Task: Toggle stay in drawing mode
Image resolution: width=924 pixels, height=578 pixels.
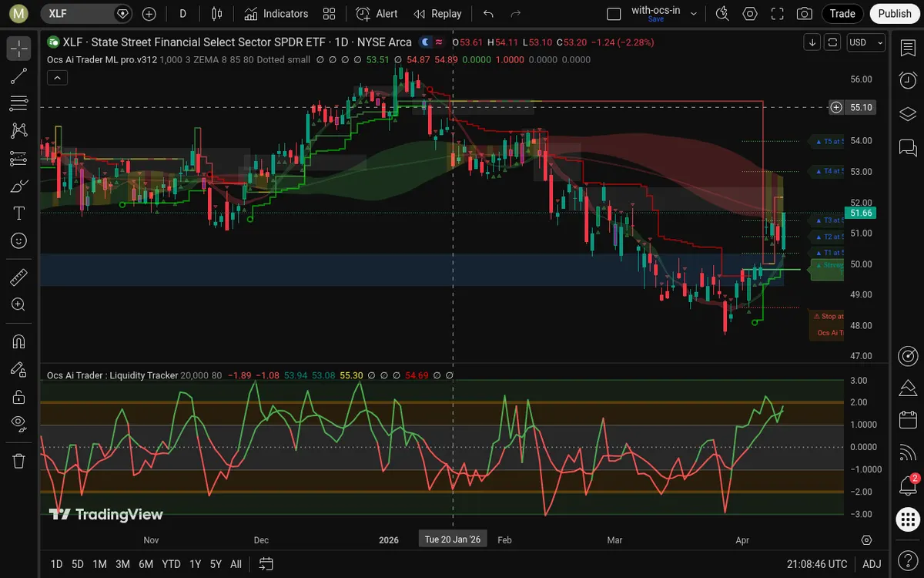Action: tap(19, 369)
